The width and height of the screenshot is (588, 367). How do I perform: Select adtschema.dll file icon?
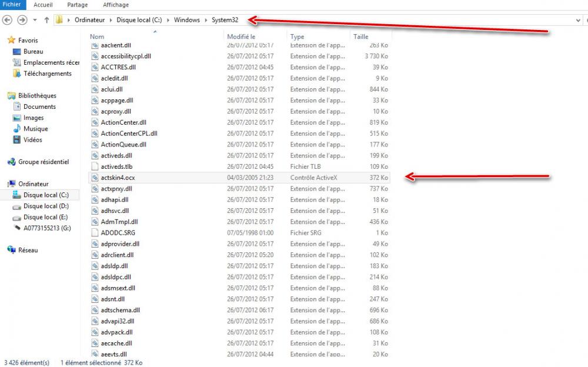(x=95, y=310)
